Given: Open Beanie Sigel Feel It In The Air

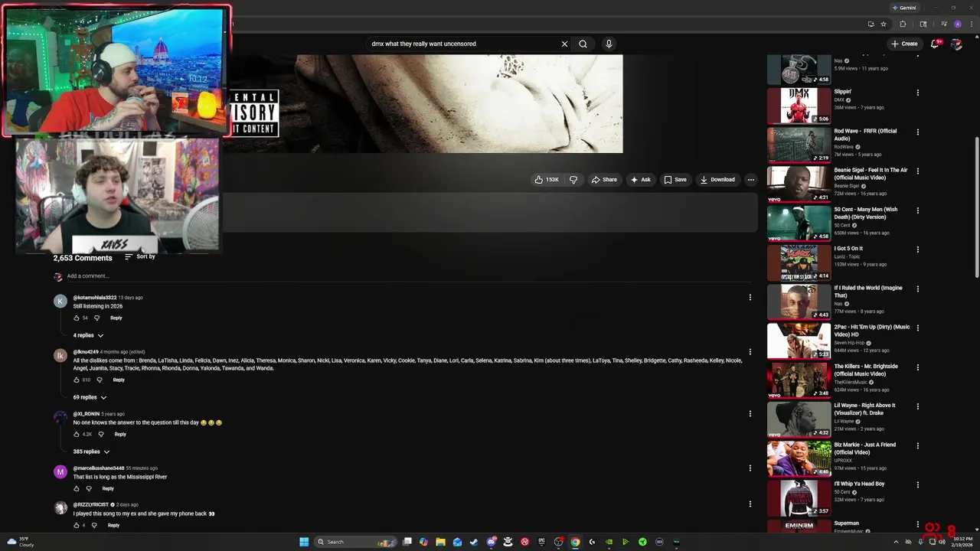Looking at the screenshot, I should click(x=871, y=174).
